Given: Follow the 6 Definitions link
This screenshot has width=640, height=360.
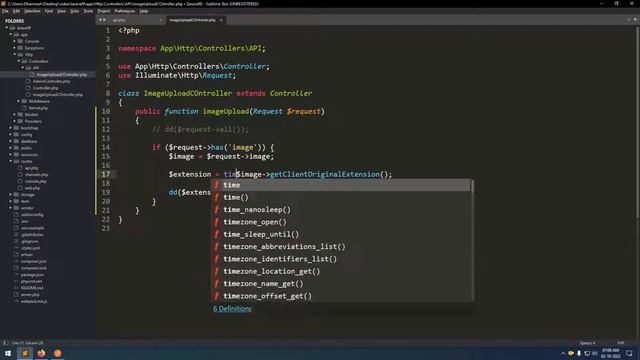Looking at the screenshot, I should (232, 309).
